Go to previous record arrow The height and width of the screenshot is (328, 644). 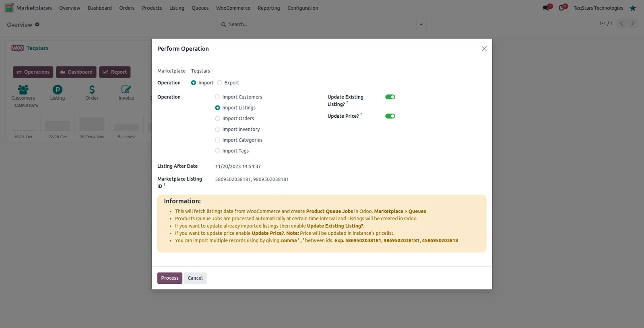point(621,23)
